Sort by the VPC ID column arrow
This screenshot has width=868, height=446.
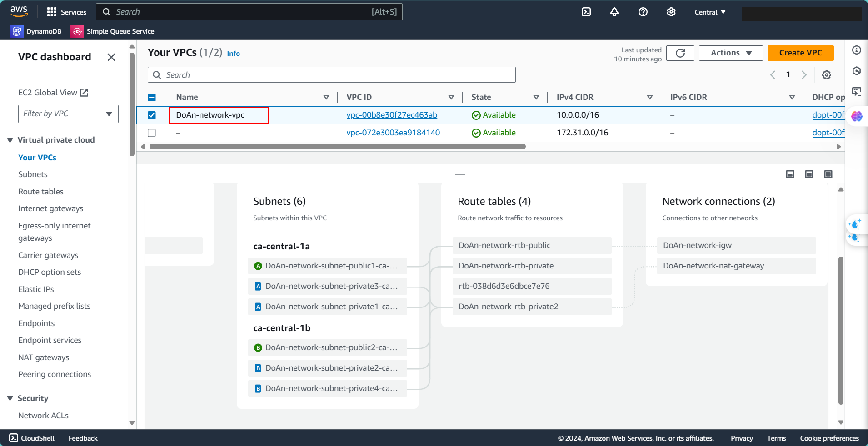pyautogui.click(x=451, y=98)
